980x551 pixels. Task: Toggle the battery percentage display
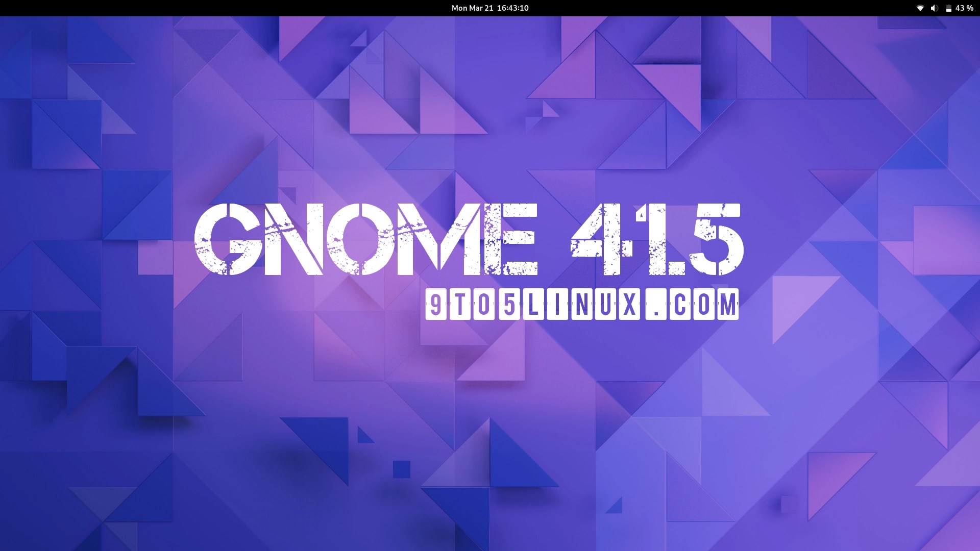point(964,8)
